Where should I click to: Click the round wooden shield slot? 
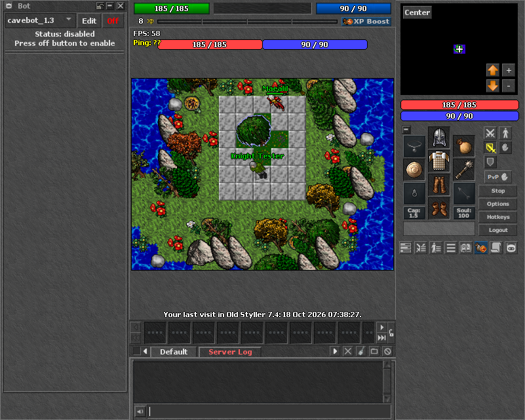tap(414, 170)
